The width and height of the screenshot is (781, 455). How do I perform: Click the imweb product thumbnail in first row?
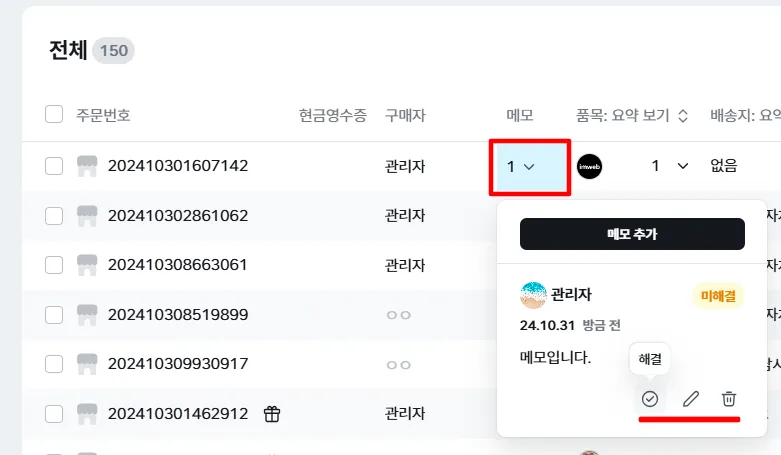[x=590, y=166]
